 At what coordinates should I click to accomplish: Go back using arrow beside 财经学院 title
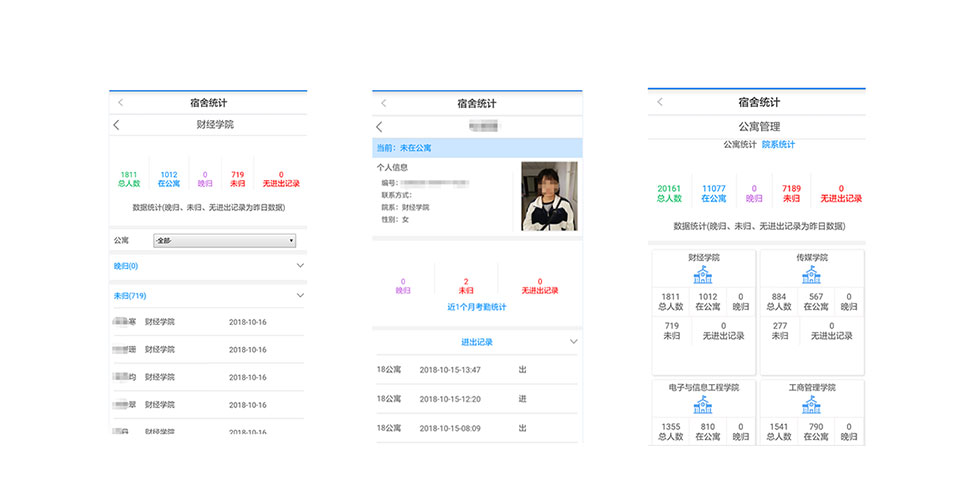click(x=116, y=125)
